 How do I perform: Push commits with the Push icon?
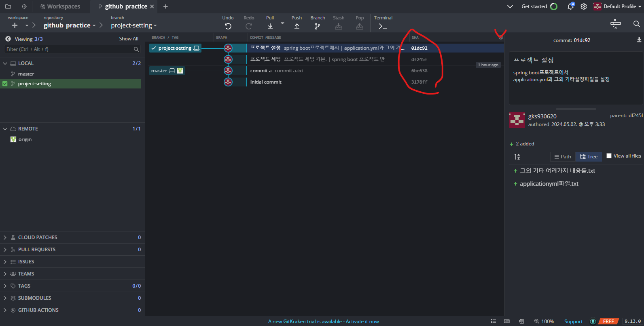tap(297, 26)
